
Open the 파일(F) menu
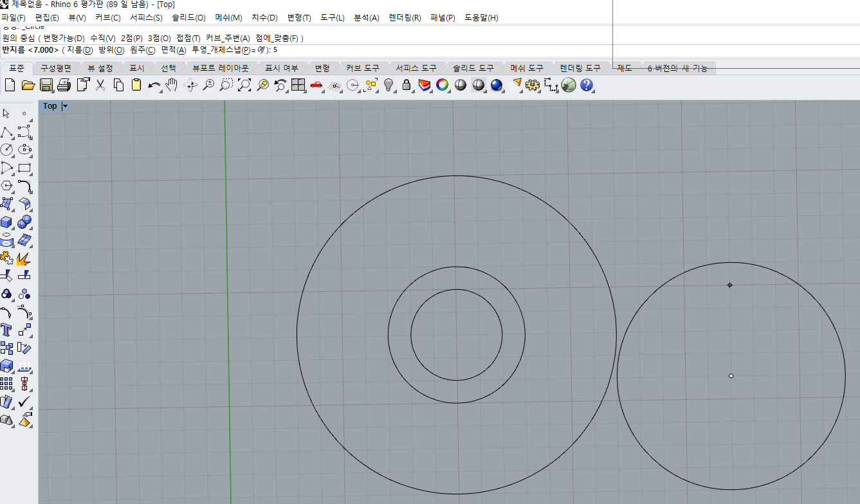click(x=14, y=17)
